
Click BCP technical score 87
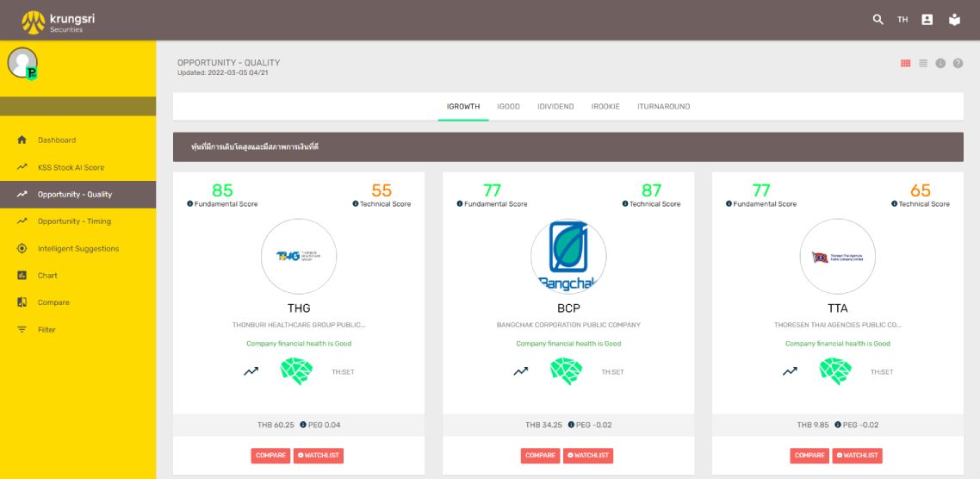(652, 190)
